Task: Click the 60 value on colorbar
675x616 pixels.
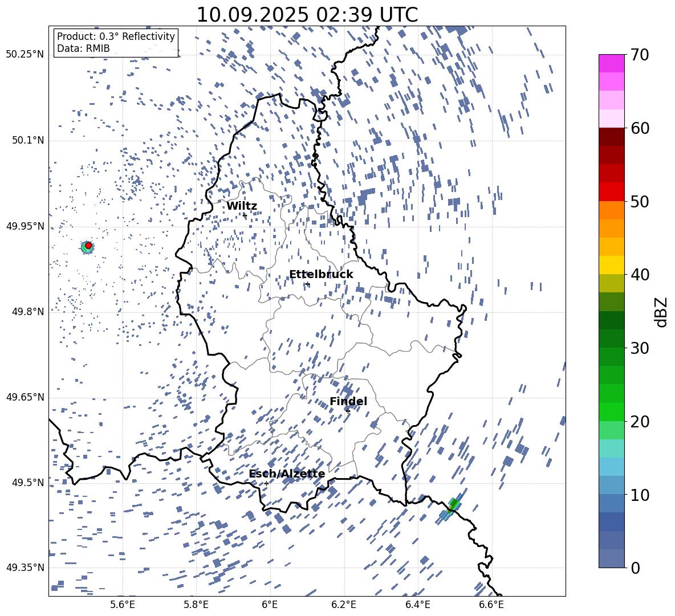Action: pyautogui.click(x=640, y=128)
